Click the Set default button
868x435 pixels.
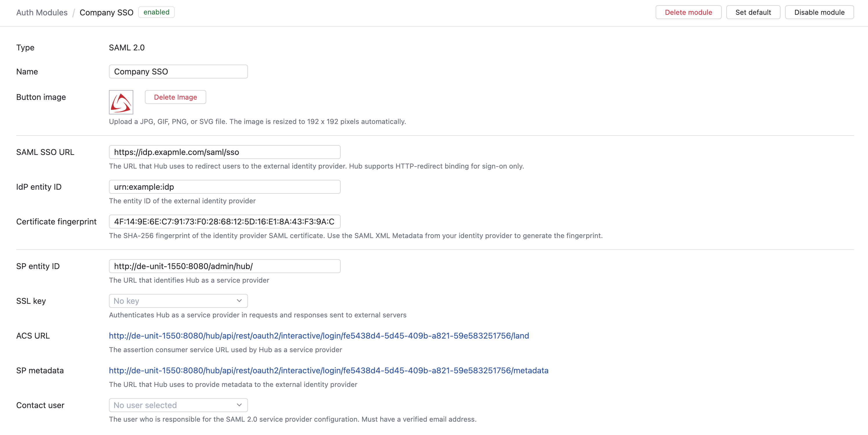[753, 12]
